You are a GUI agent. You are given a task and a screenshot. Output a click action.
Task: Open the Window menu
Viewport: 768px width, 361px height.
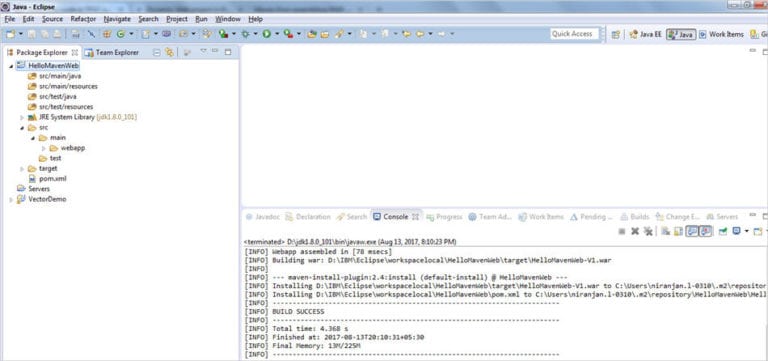point(228,19)
